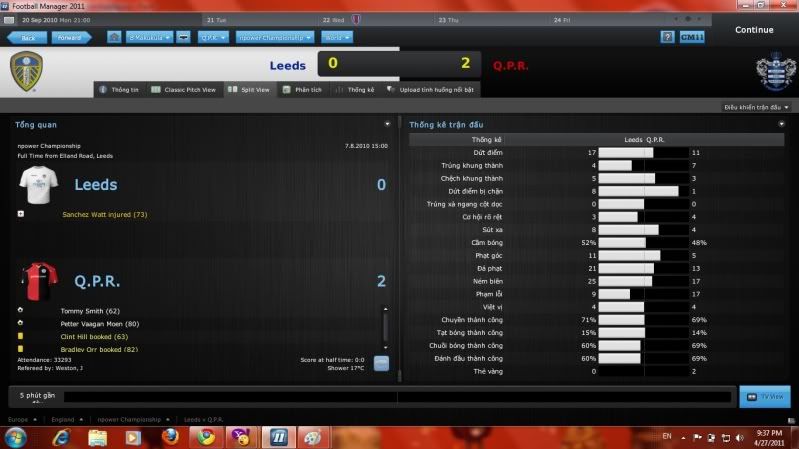Click the 5 phút gần highlights bar

[x=397, y=397]
